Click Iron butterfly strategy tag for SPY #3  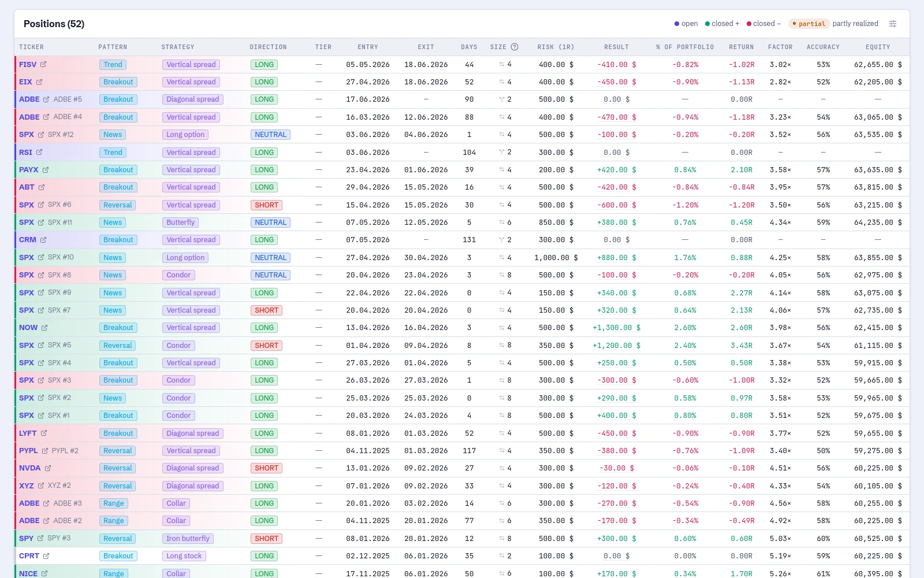188,539
